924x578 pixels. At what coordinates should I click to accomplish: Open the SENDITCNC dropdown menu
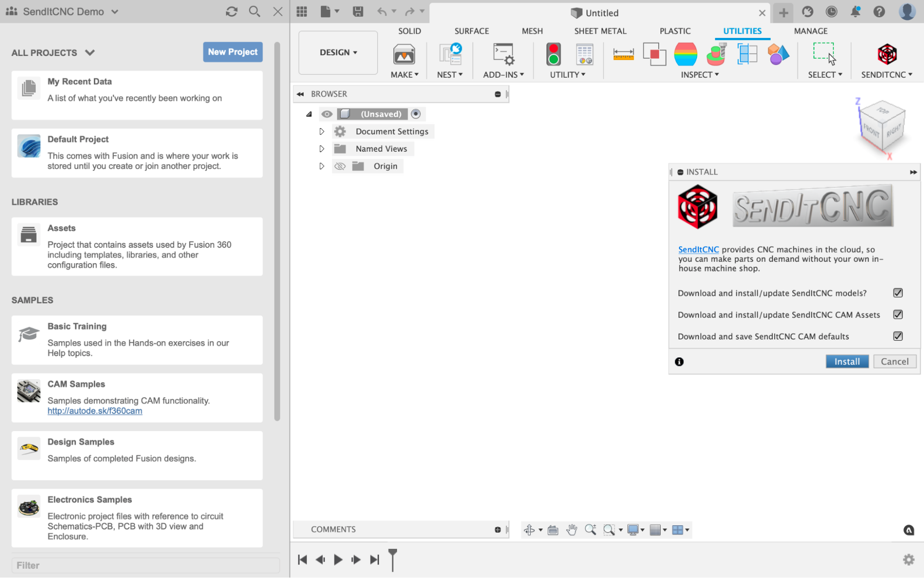[x=887, y=74]
